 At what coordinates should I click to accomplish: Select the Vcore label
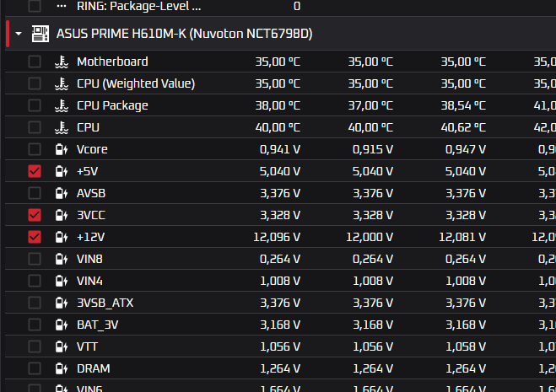tap(92, 149)
